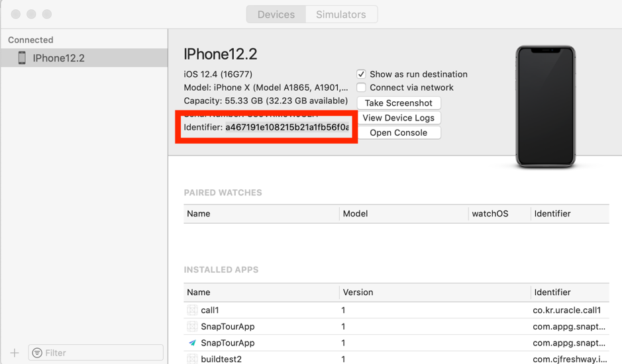
Task: Click installed apps Identifier column header
Action: point(570,293)
